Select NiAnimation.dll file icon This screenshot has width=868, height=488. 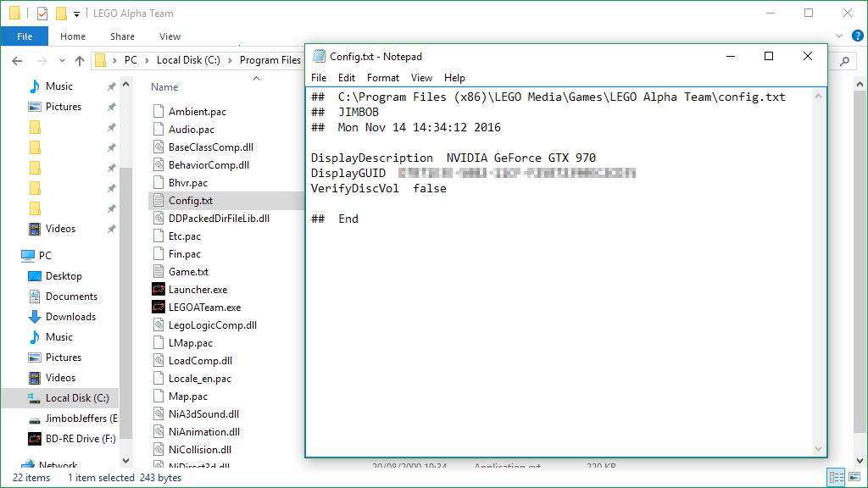coord(159,431)
